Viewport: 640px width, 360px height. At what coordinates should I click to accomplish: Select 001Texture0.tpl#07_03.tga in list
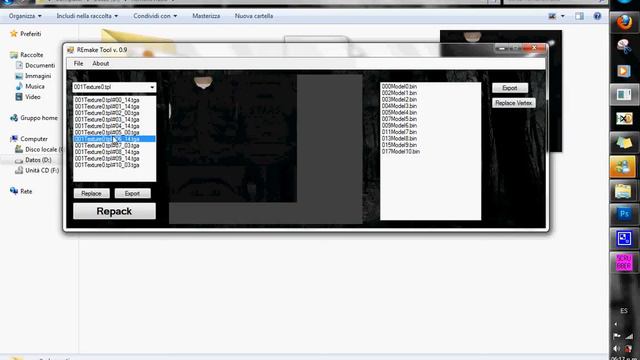tap(107, 145)
